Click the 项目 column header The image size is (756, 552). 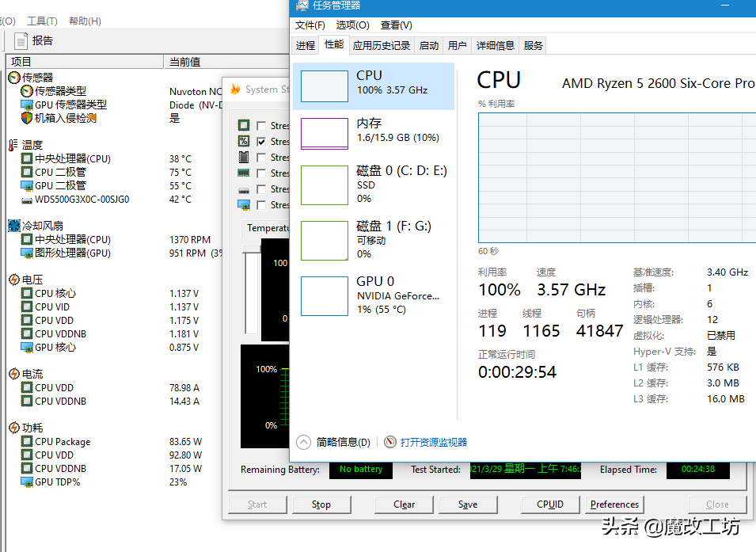85,62
